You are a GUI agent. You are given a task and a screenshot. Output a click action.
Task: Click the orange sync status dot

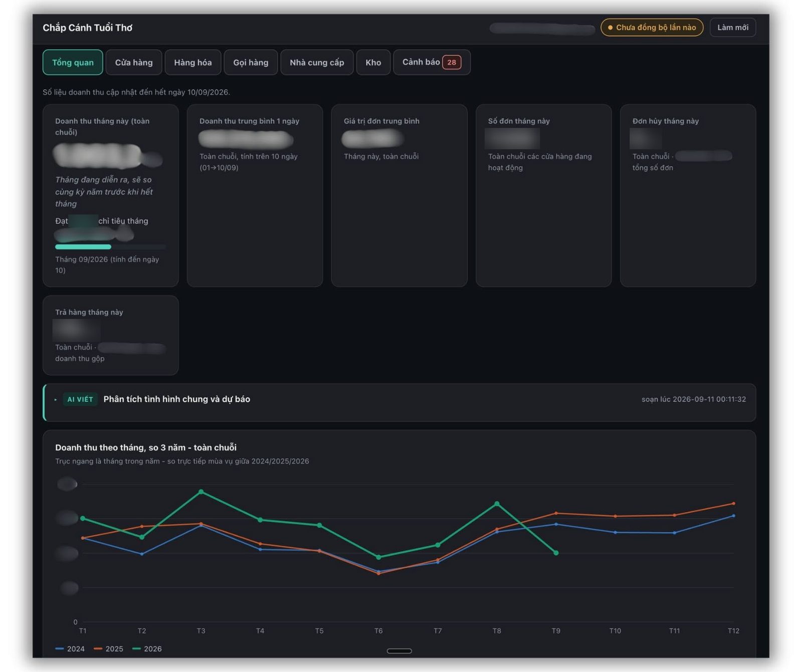(610, 28)
